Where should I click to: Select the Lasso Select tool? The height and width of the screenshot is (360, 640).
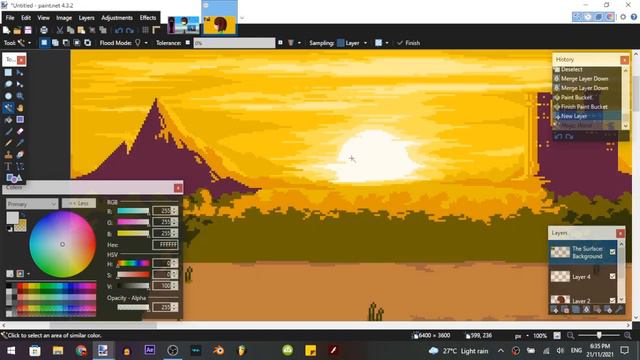[8, 84]
